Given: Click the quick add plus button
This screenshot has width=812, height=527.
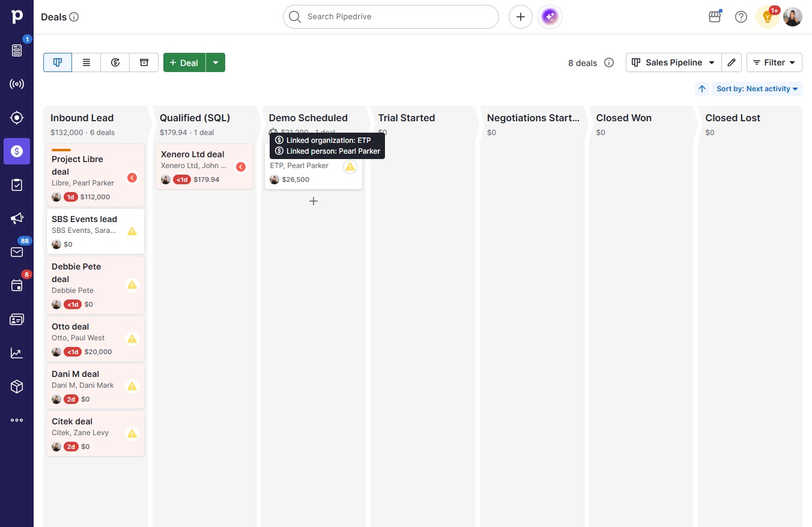Looking at the screenshot, I should 521,17.
